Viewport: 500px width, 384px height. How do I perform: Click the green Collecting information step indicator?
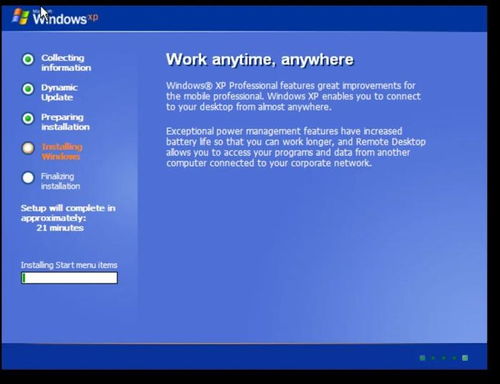click(x=28, y=59)
